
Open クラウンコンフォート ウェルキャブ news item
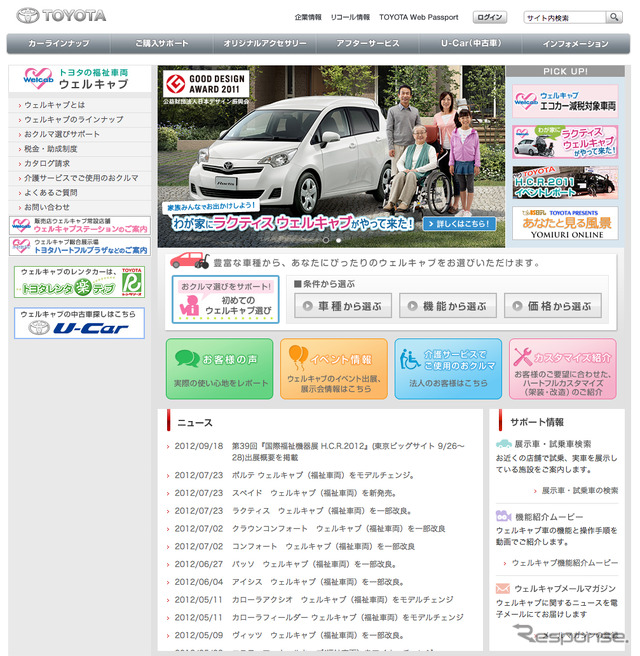click(338, 528)
